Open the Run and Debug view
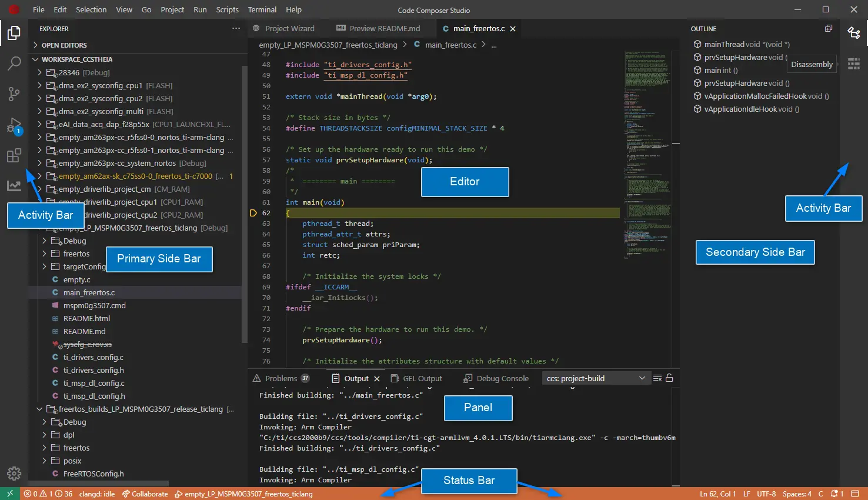The height and width of the screenshot is (500, 868). point(14,125)
